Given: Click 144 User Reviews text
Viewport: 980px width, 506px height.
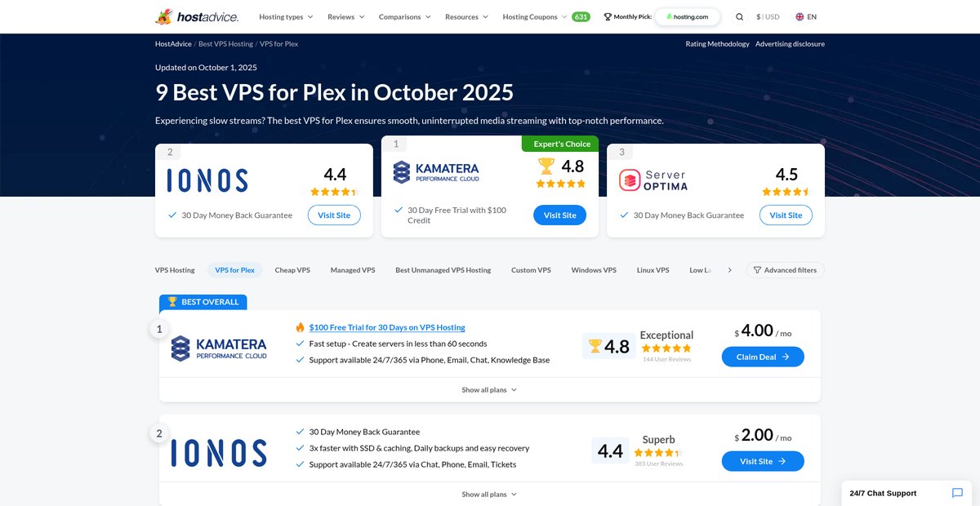Looking at the screenshot, I should [666, 359].
